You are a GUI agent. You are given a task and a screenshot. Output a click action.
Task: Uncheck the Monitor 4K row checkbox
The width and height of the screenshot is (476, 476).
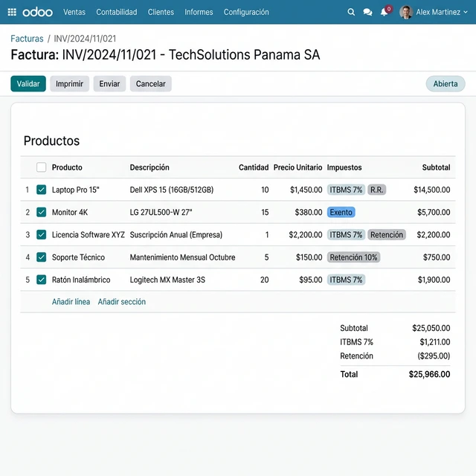point(42,212)
